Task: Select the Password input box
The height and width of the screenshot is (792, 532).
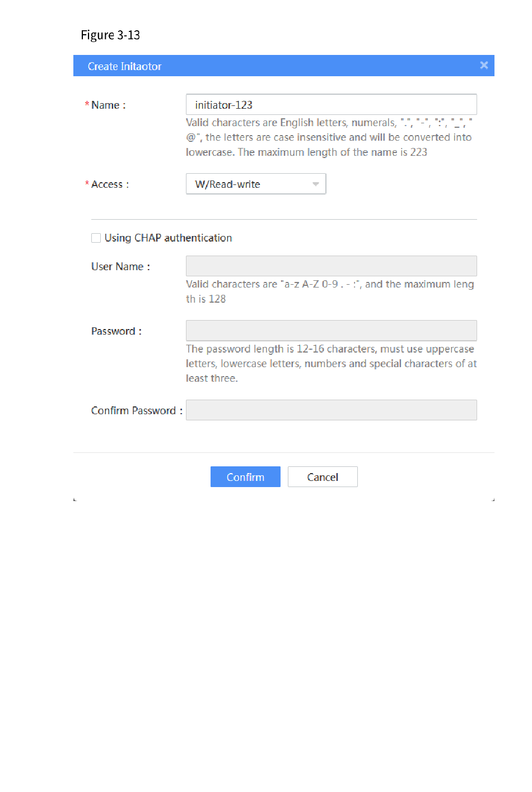Action: click(x=332, y=331)
